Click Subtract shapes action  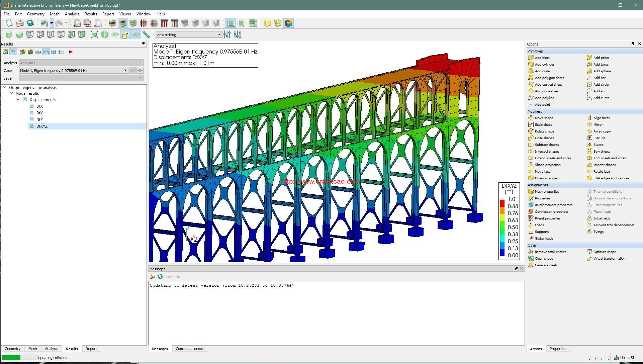547,145
